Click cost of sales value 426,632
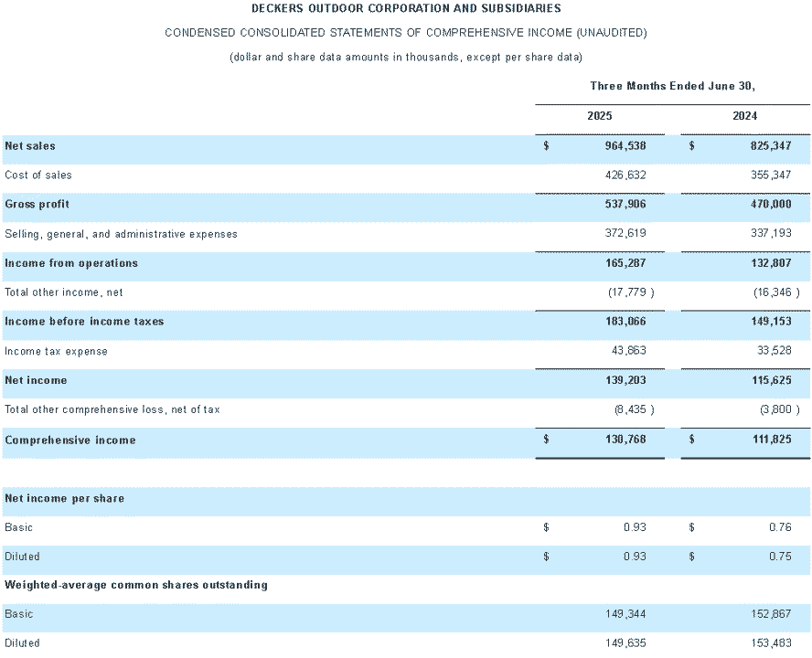The width and height of the screenshot is (812, 658). [625, 175]
